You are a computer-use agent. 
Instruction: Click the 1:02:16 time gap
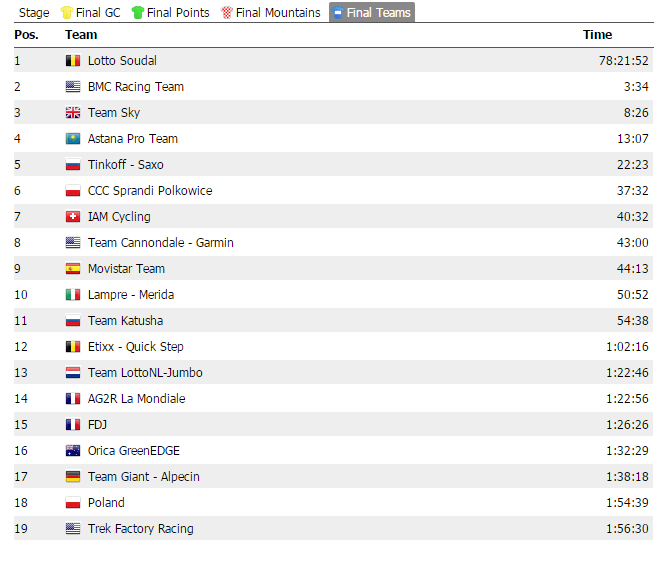(x=627, y=346)
